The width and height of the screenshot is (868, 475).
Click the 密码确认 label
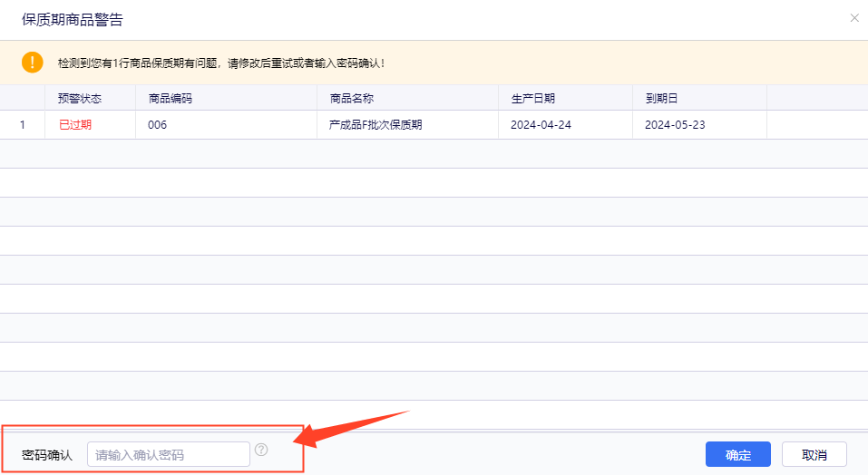(47, 455)
